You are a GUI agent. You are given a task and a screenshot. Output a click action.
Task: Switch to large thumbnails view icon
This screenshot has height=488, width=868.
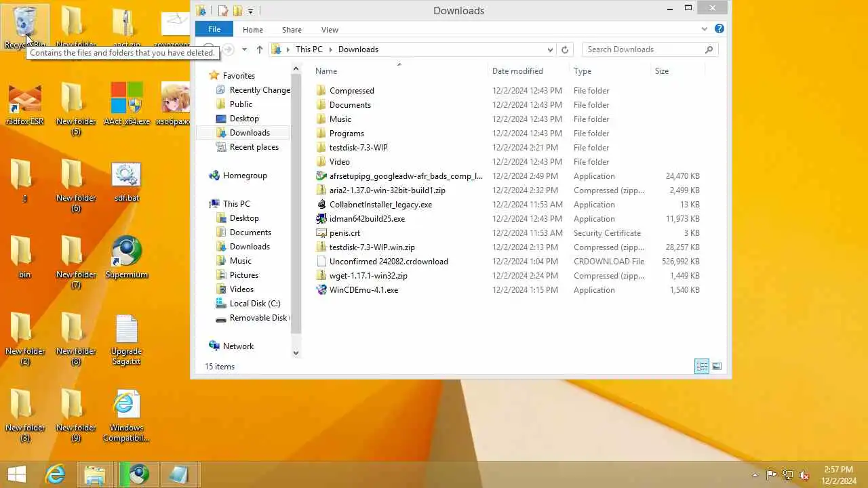pos(717,367)
